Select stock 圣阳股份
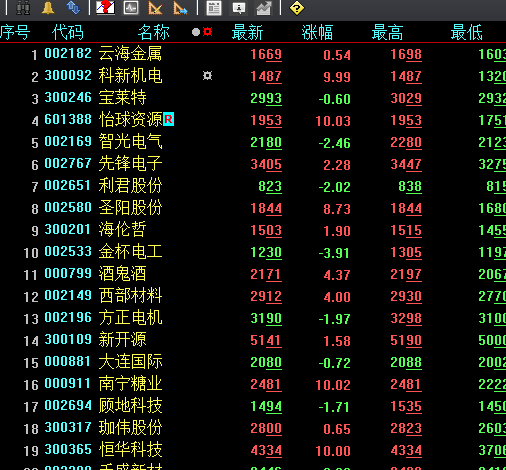 tap(130, 208)
